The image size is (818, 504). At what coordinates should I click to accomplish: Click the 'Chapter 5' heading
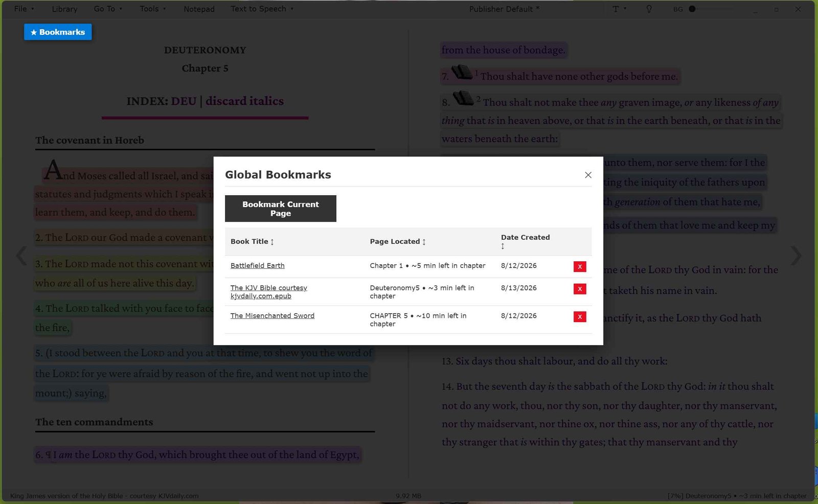205,68
